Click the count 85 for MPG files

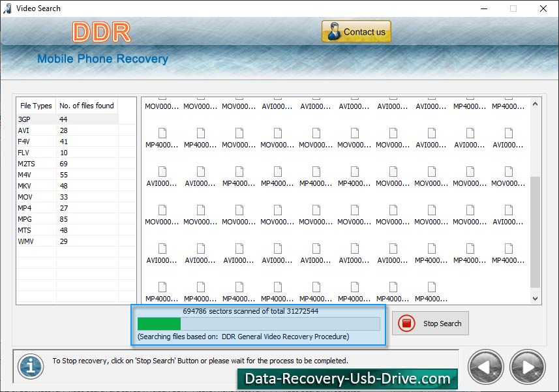(63, 219)
